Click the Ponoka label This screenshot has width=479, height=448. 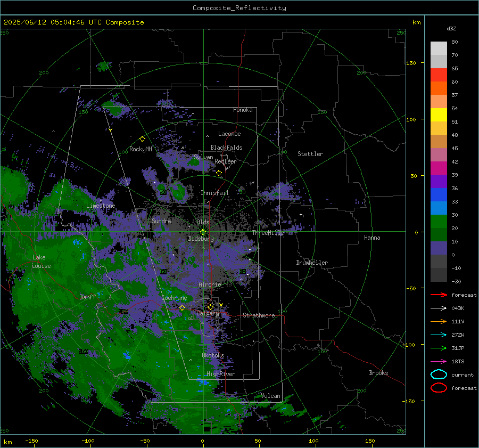[243, 110]
